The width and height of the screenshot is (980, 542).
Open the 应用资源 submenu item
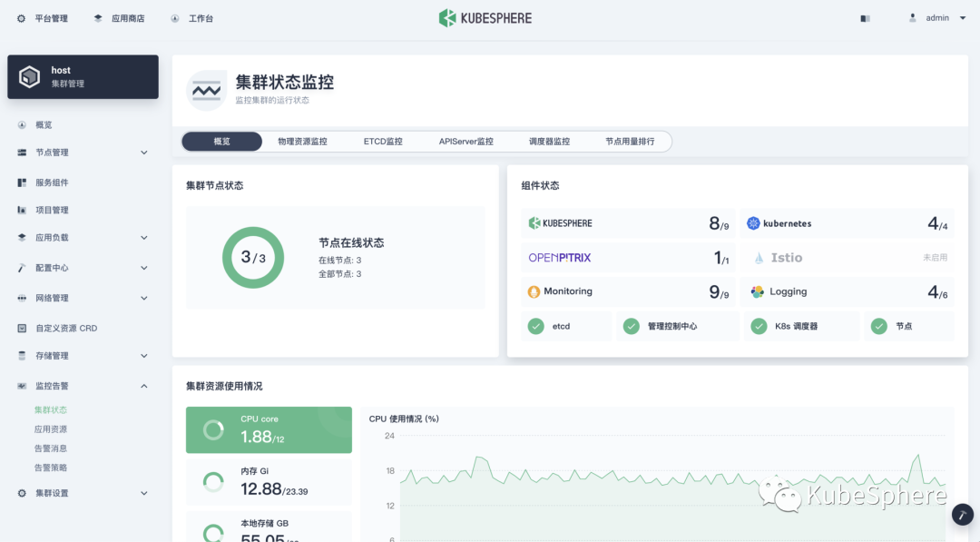point(51,429)
